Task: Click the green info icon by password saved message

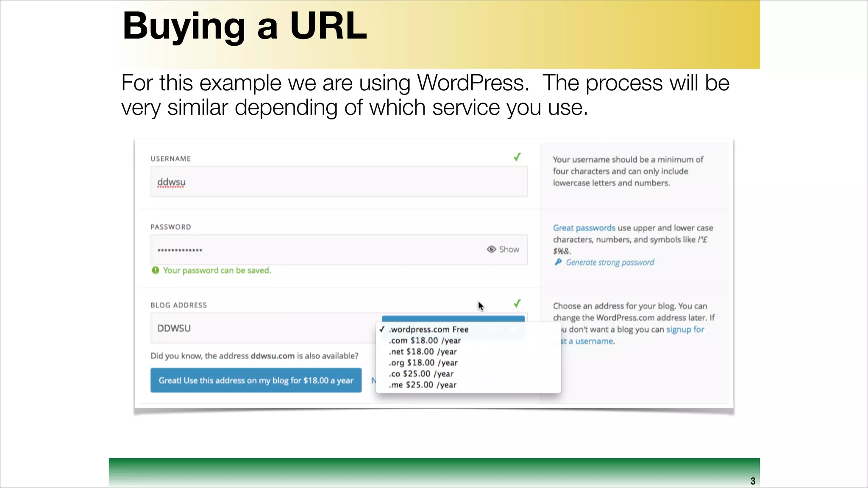Action: point(156,270)
